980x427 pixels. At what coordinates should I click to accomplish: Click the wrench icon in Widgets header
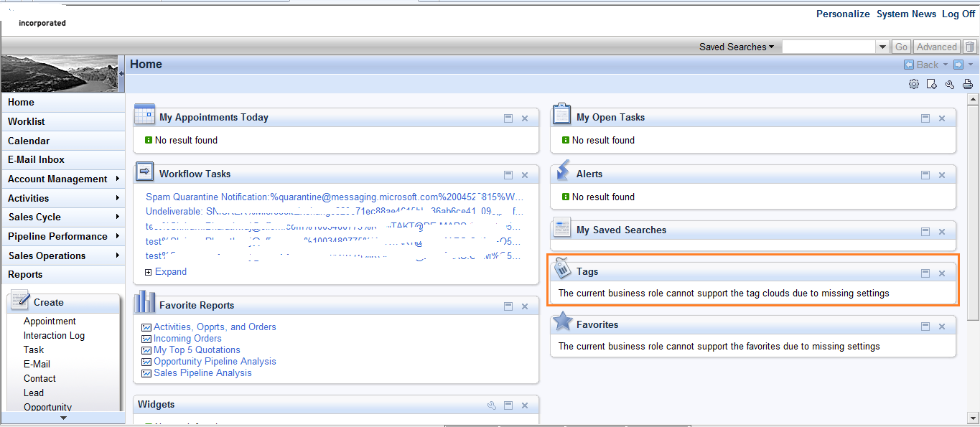coord(492,405)
